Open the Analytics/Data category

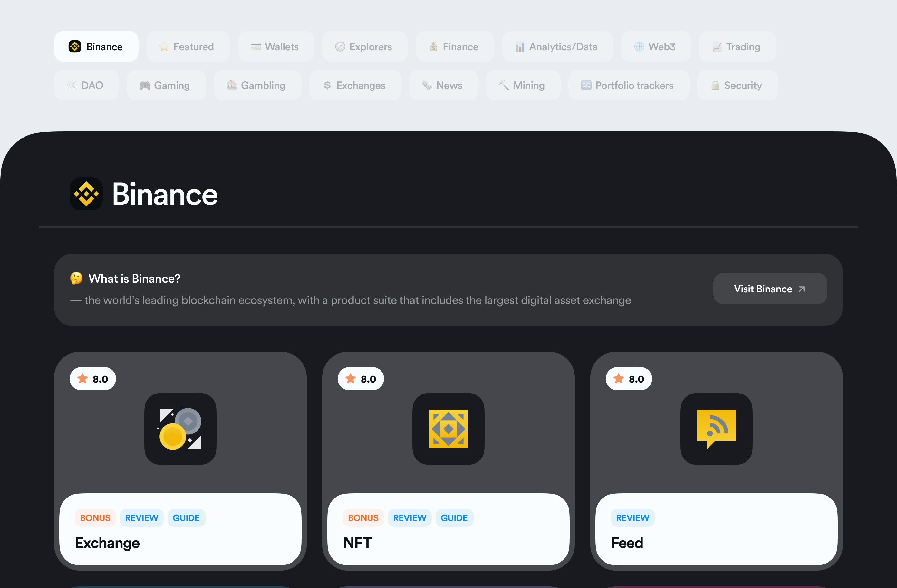tap(557, 47)
